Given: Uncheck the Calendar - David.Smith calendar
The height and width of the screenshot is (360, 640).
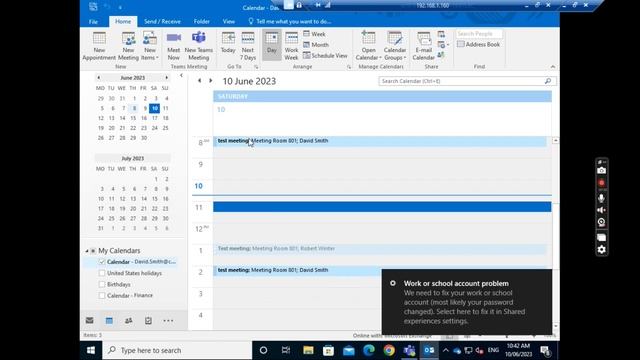Looking at the screenshot, I should pos(102,262).
